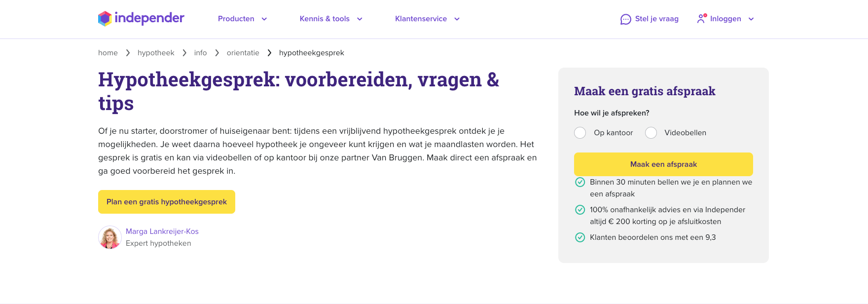Go to the orientatie breadcrumb
Screen dimensions: 868x304
(x=243, y=53)
